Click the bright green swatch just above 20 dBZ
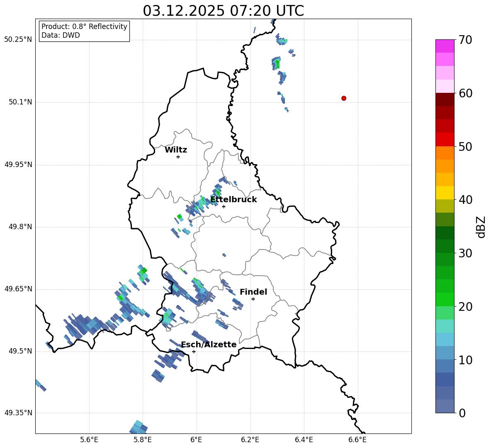Screen dimensions: 491x448 [x=445, y=299]
